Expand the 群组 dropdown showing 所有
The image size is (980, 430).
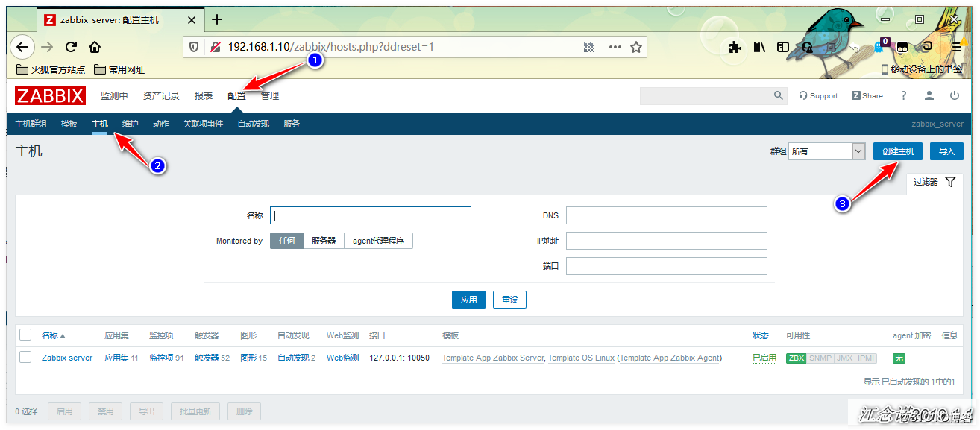coord(826,151)
